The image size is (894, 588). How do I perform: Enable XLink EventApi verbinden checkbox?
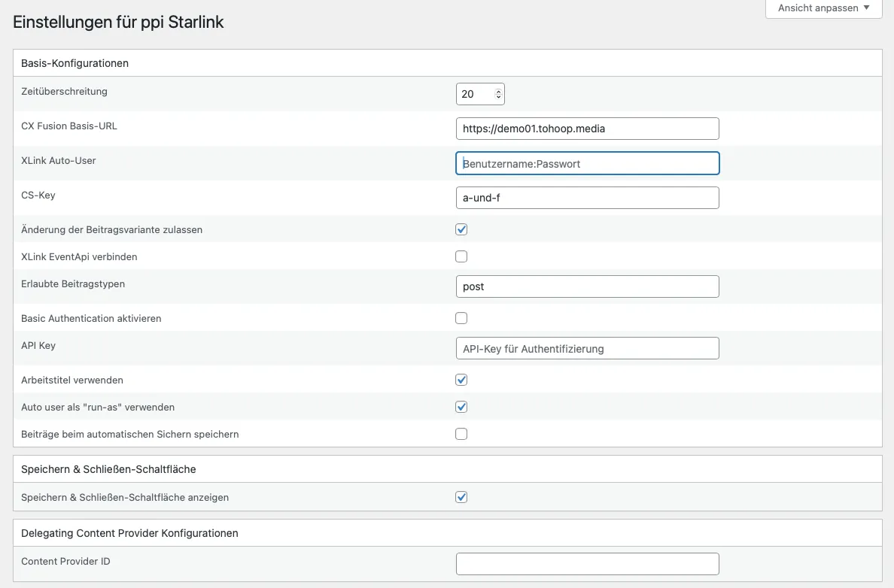point(461,256)
